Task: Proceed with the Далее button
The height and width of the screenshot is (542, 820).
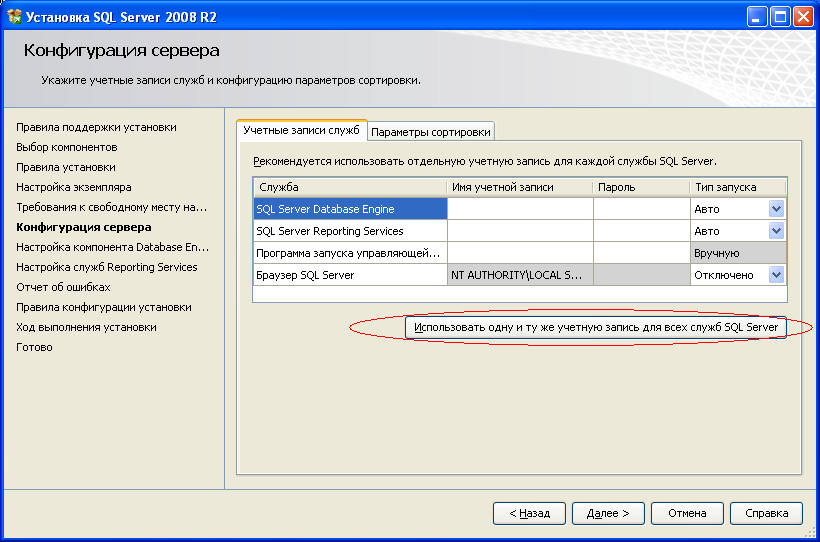Action: pos(608,513)
